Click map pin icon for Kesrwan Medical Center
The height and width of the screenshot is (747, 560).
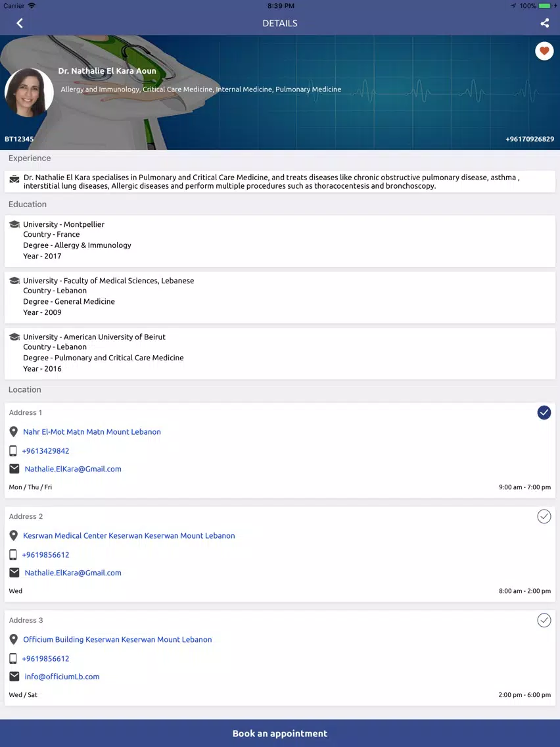coord(14,535)
